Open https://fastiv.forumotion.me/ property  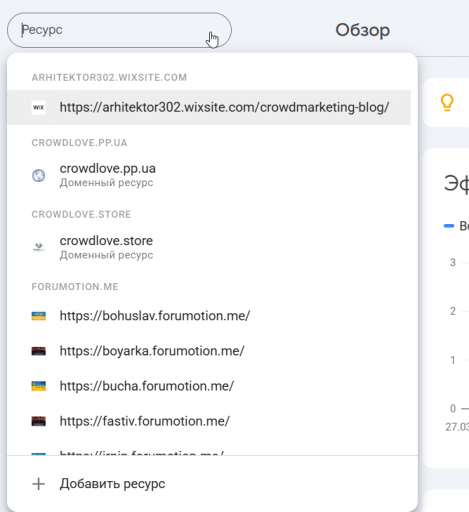point(209,421)
